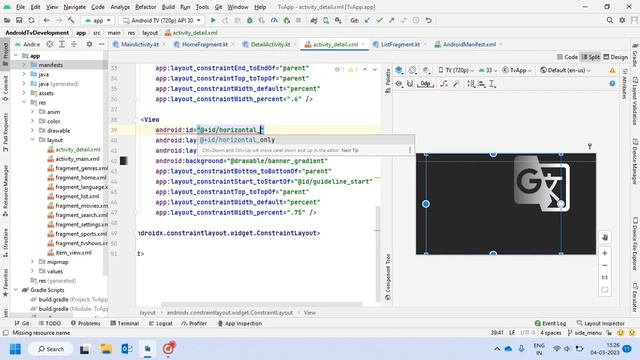Switch to HomeFragment.kt tab
The image size is (640, 360).
click(x=204, y=44)
